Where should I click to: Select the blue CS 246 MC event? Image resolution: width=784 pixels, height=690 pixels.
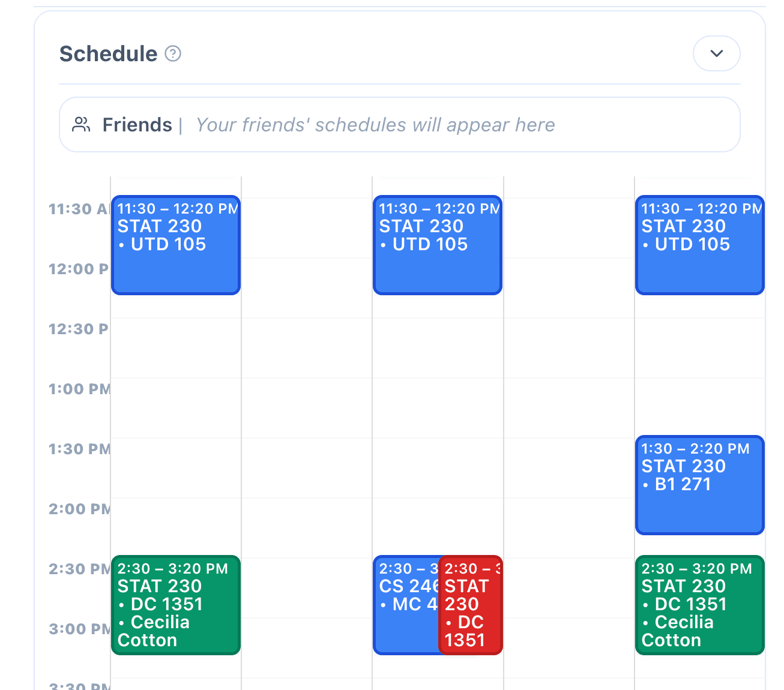[x=406, y=605]
